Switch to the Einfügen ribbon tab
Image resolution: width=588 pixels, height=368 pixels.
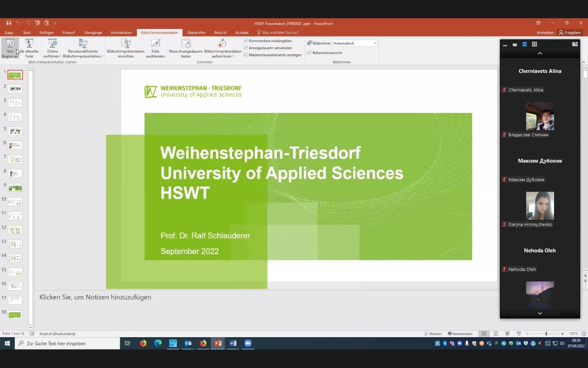tap(47, 33)
